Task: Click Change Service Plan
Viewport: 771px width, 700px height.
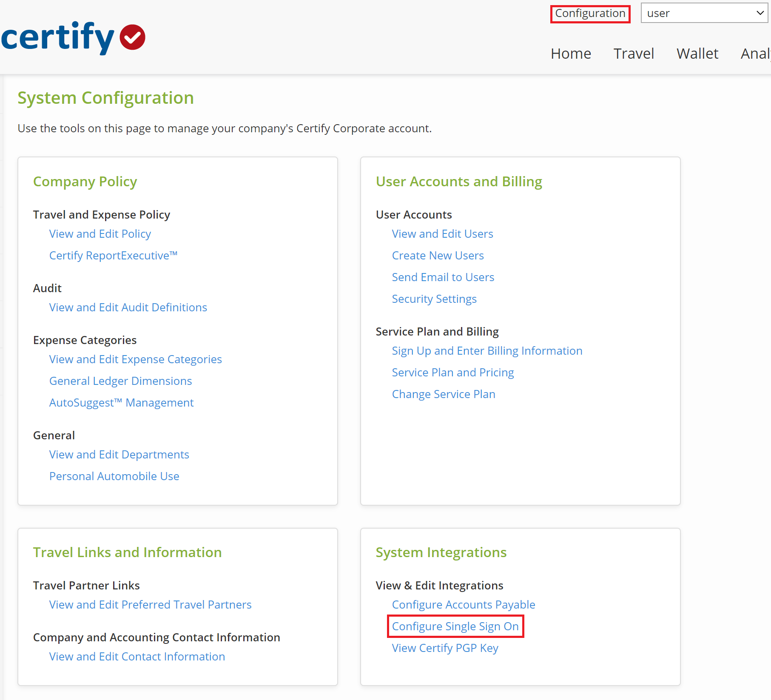Action: (443, 394)
